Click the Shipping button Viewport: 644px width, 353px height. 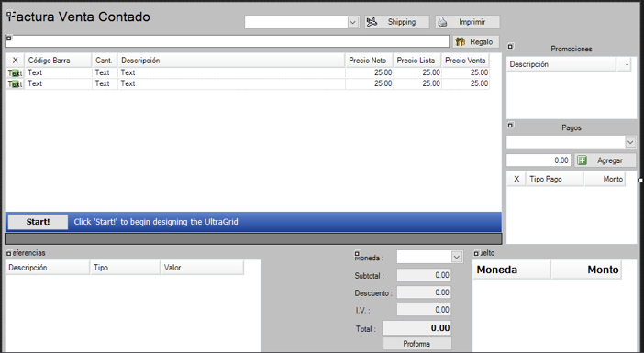396,22
